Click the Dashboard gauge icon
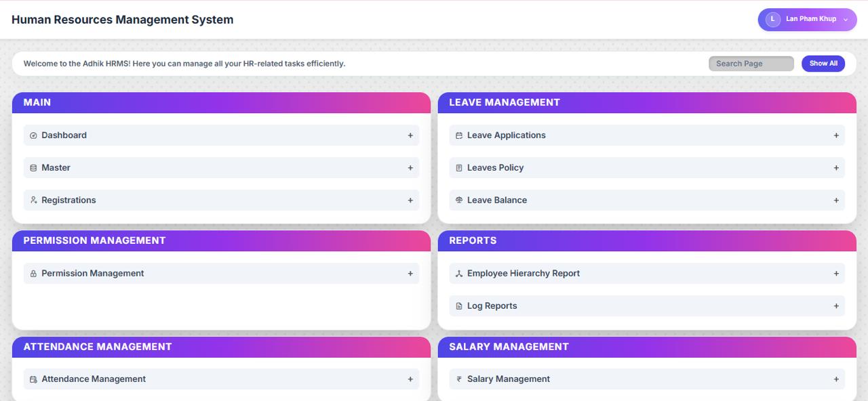The image size is (868, 401). click(33, 135)
